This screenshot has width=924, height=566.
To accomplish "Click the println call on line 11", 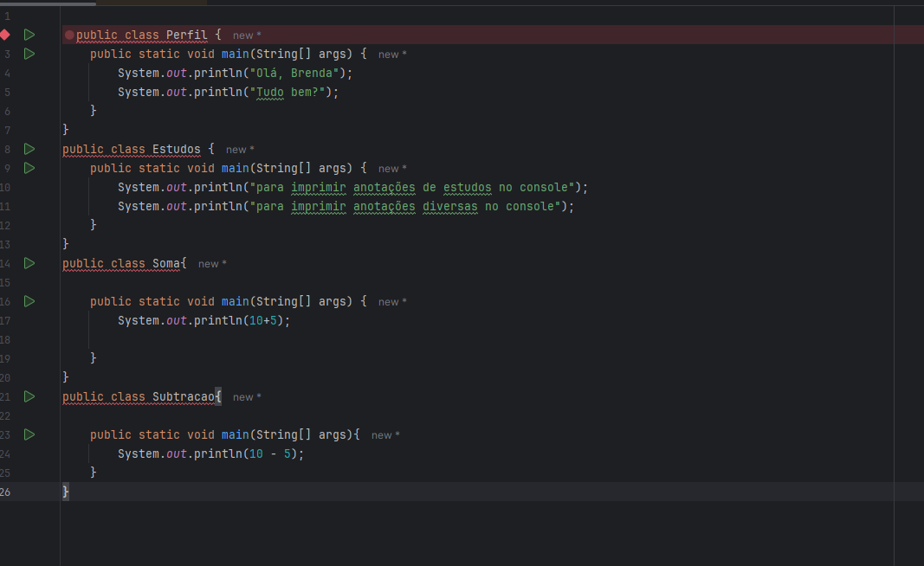I will (x=218, y=206).
